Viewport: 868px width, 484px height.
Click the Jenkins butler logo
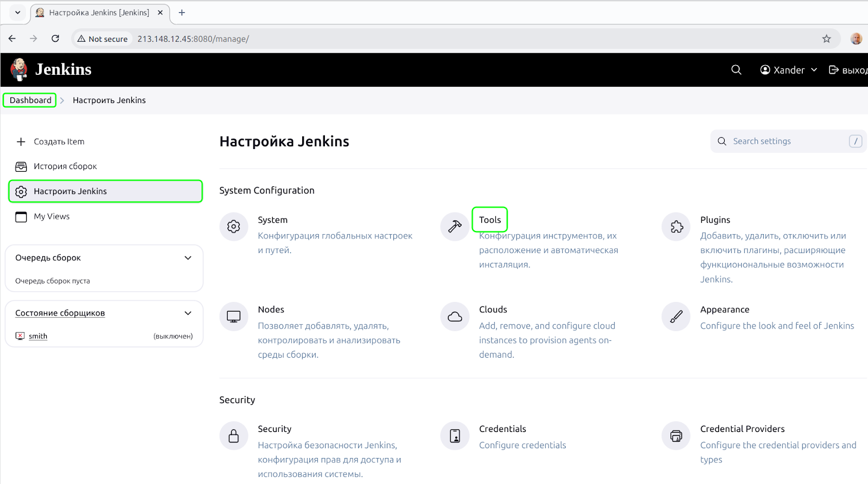[x=19, y=69]
